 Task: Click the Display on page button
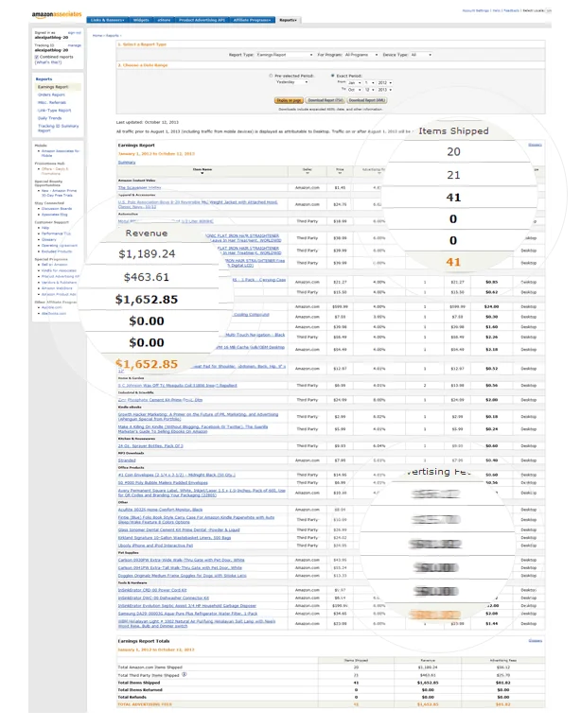click(x=289, y=100)
